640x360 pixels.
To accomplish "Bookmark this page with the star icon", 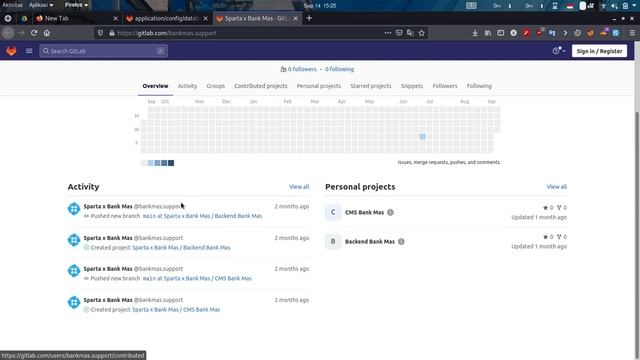I will pyautogui.click(x=422, y=33).
